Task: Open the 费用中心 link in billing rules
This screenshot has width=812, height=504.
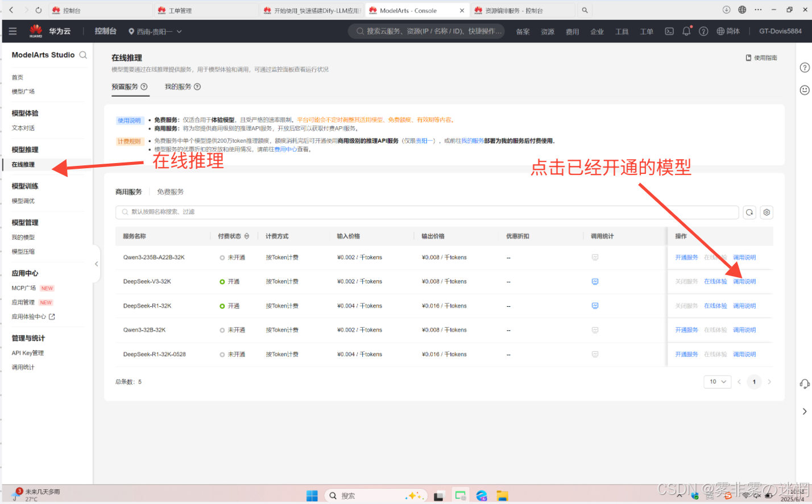Action: click(285, 149)
